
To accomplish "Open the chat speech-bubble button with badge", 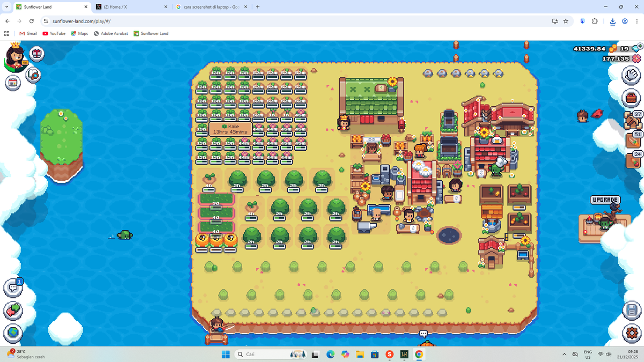I will (13, 287).
